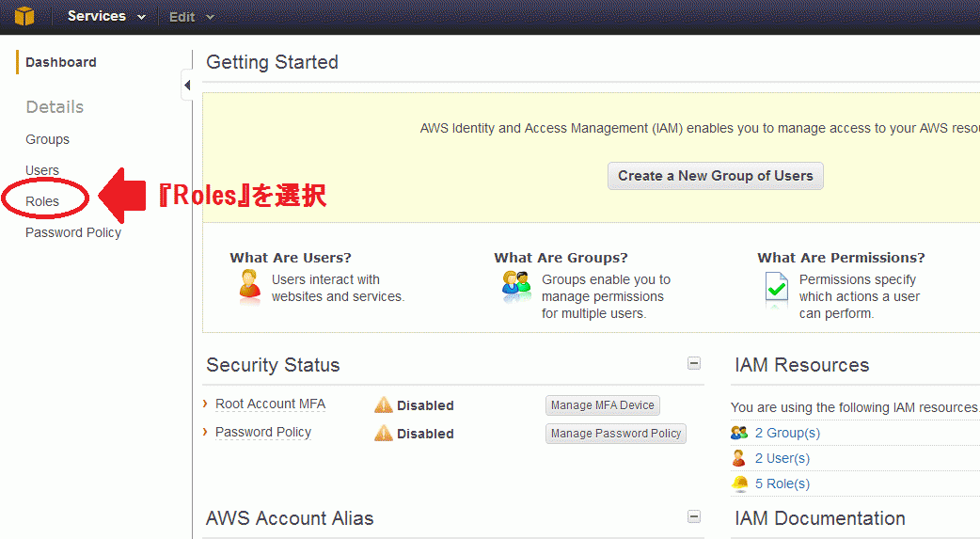The width and height of the screenshot is (980, 539).
Task: Click the user icon beside 2 User(s)
Action: pyautogui.click(x=738, y=458)
